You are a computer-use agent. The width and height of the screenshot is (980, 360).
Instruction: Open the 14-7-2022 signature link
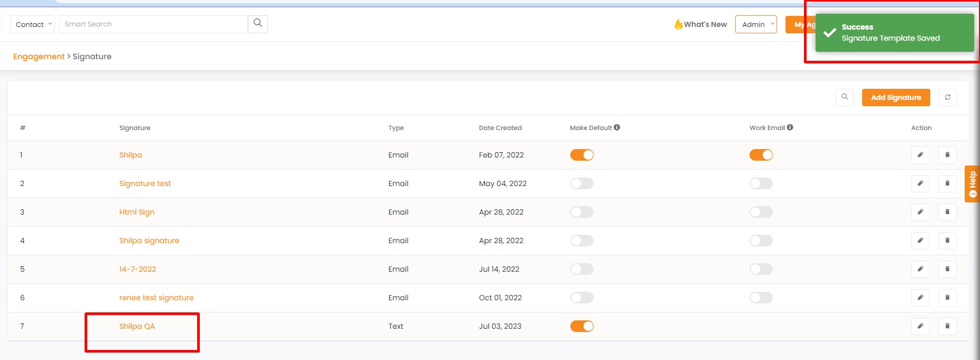tap(137, 269)
